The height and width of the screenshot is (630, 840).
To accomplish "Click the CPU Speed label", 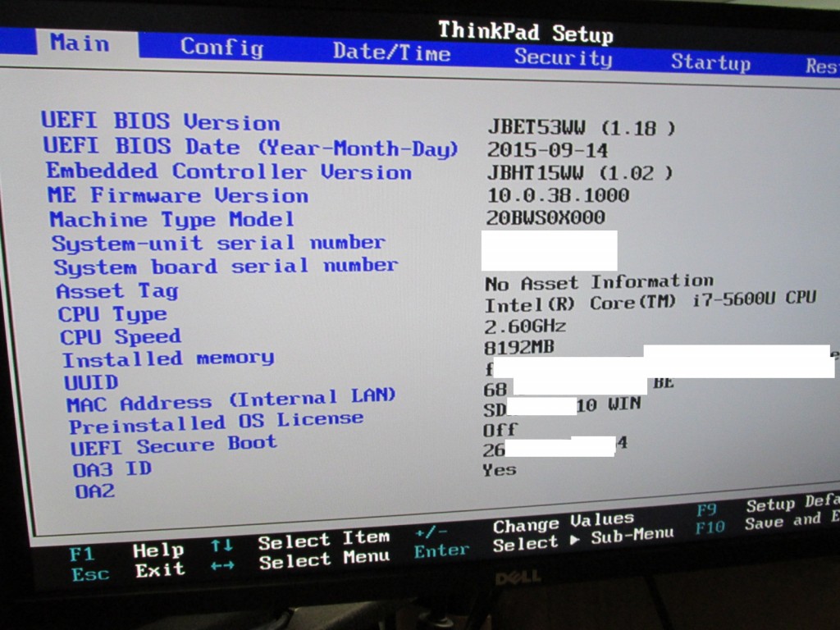I will pos(121,337).
